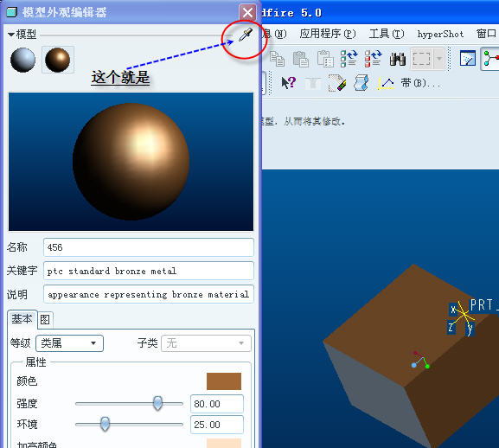This screenshot has width=499, height=448.
Task: Click the yellow axis sketch icon
Action: (x=386, y=83)
